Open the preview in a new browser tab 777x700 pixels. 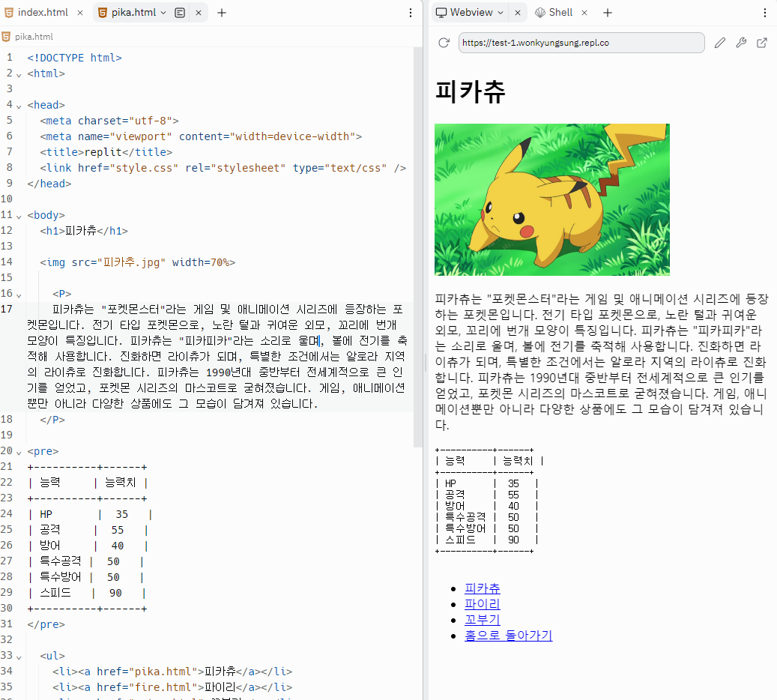click(x=762, y=43)
